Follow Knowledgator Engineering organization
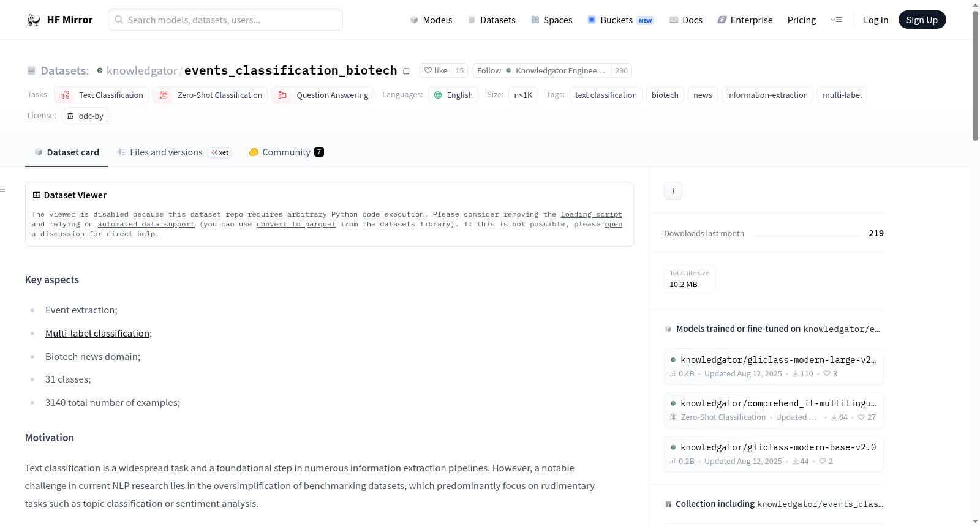Screen dimensions: 980x527 click(x=541, y=70)
